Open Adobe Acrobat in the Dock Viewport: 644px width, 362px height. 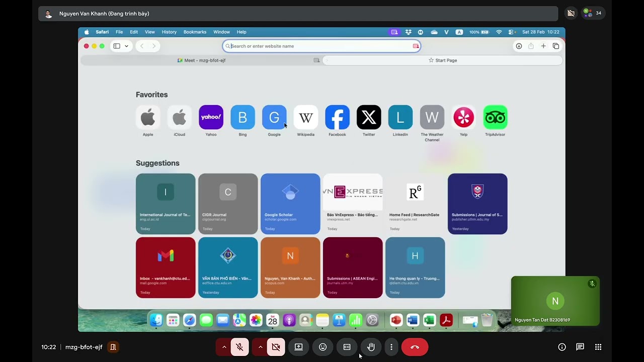click(446, 320)
